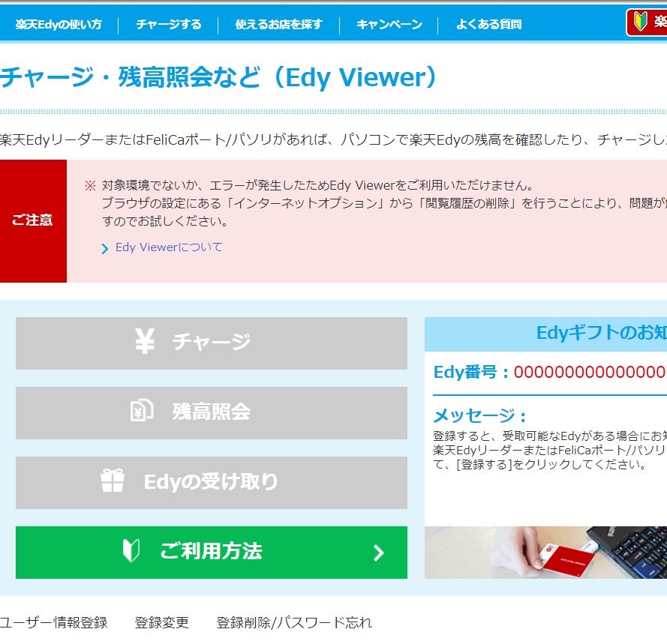Select 使えるお店を探す in the navigation bar

(x=278, y=24)
